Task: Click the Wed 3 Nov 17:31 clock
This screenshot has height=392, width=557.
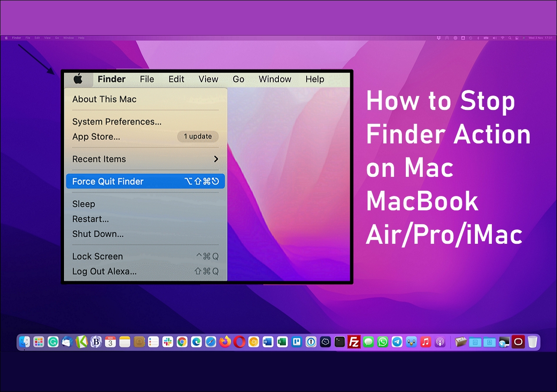Action: click(540, 38)
